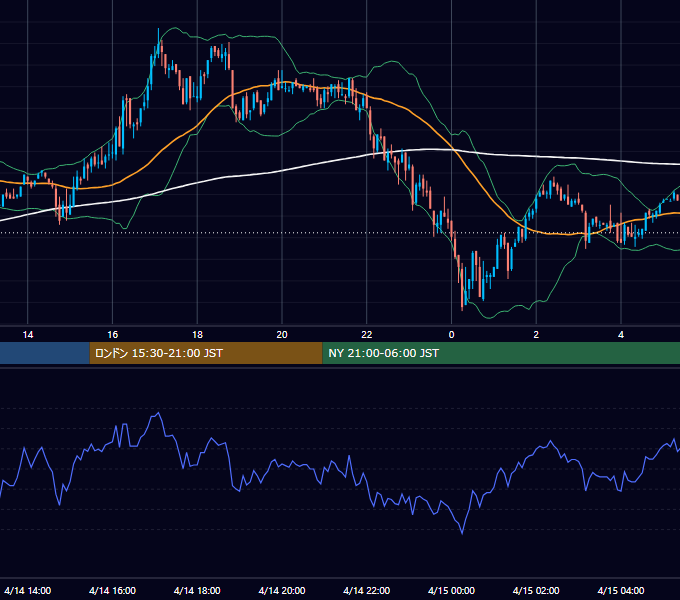The image size is (680, 600).
Task: Click the 4/15 02:00 date label
Action: click(536, 590)
